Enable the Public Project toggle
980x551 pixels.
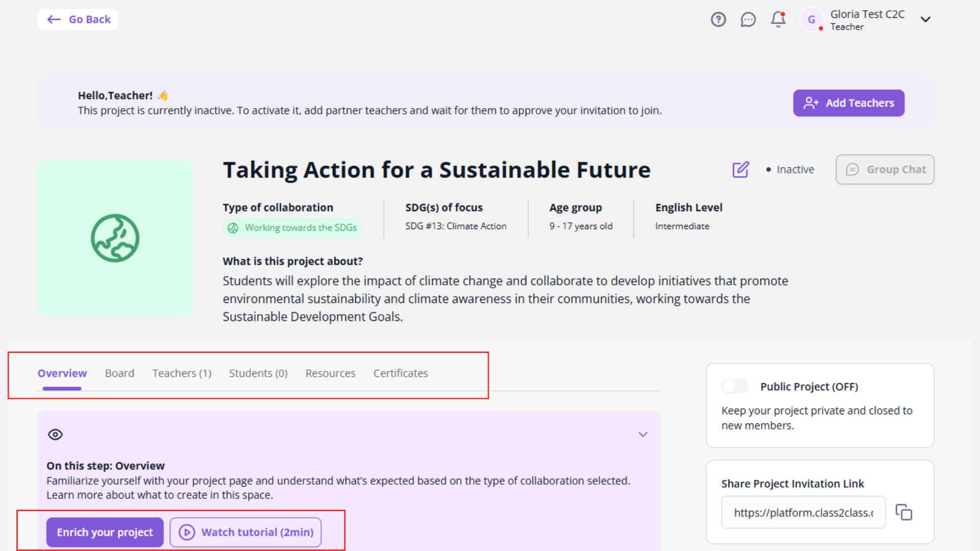click(735, 386)
